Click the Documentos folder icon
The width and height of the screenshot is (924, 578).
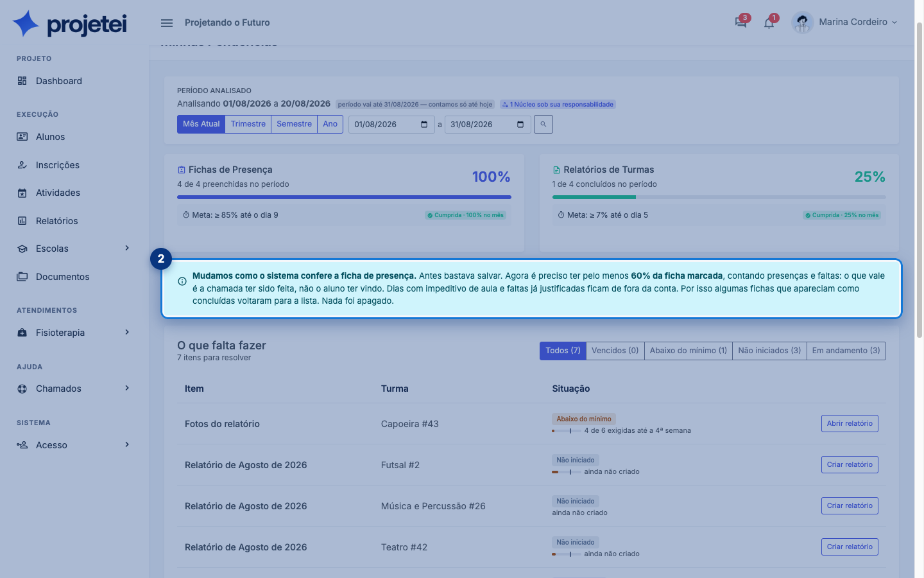22,277
